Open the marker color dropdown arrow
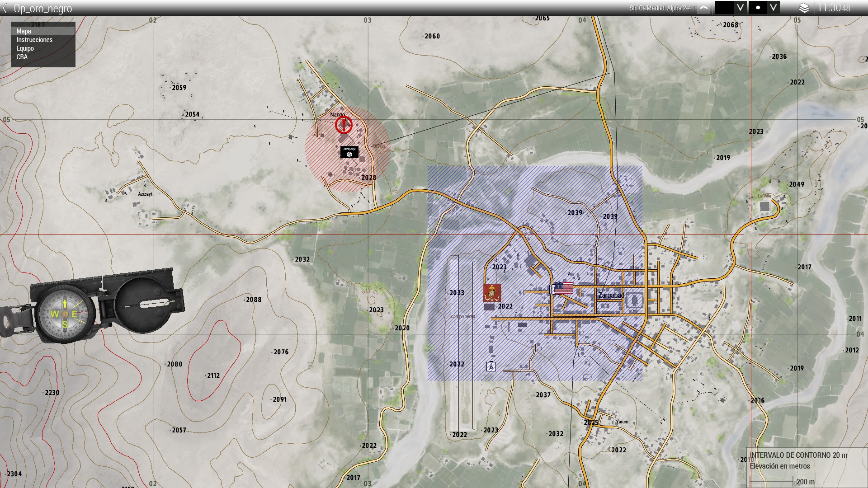868x488 pixels. point(740,8)
